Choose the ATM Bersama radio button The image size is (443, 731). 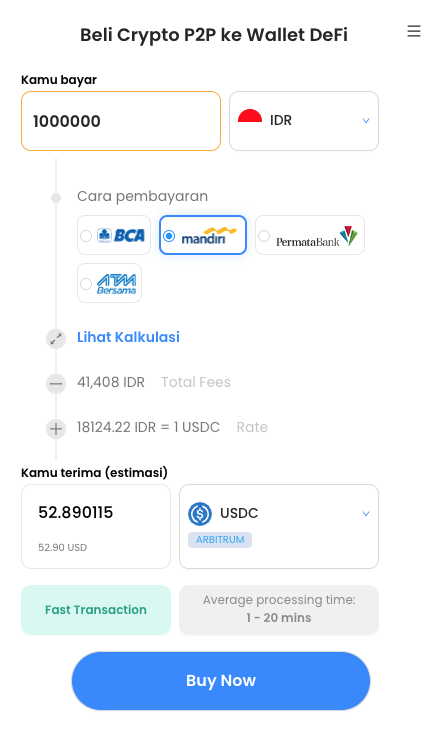pos(86,284)
